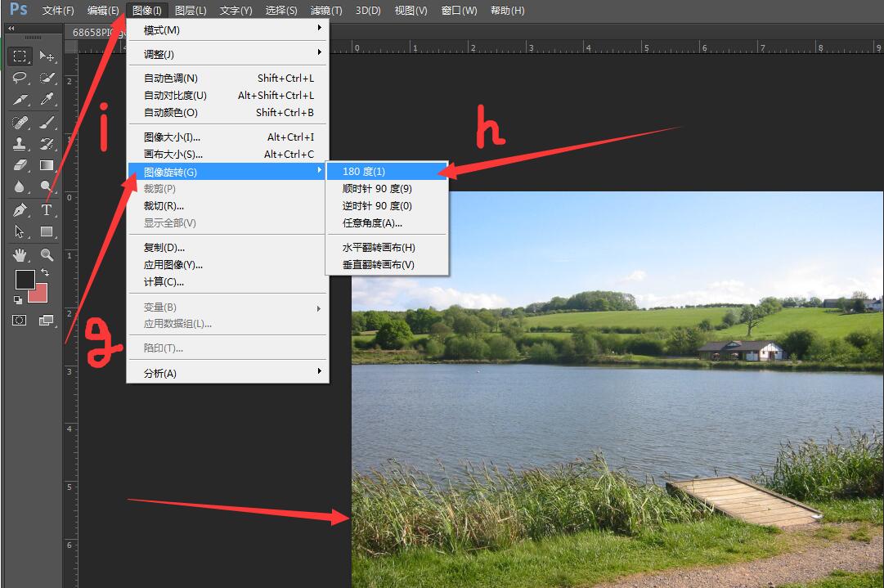
Task: Choose 逆时针 90 度(0) rotation
Action: [387, 206]
